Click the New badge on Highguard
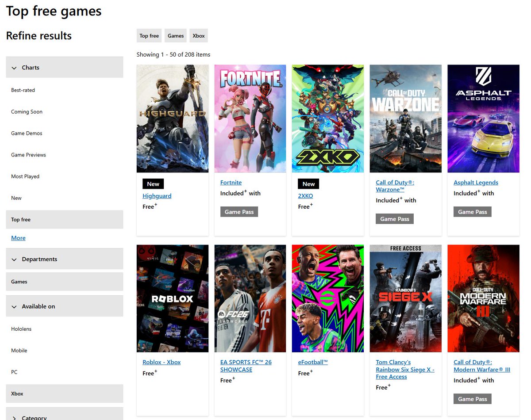 (153, 184)
